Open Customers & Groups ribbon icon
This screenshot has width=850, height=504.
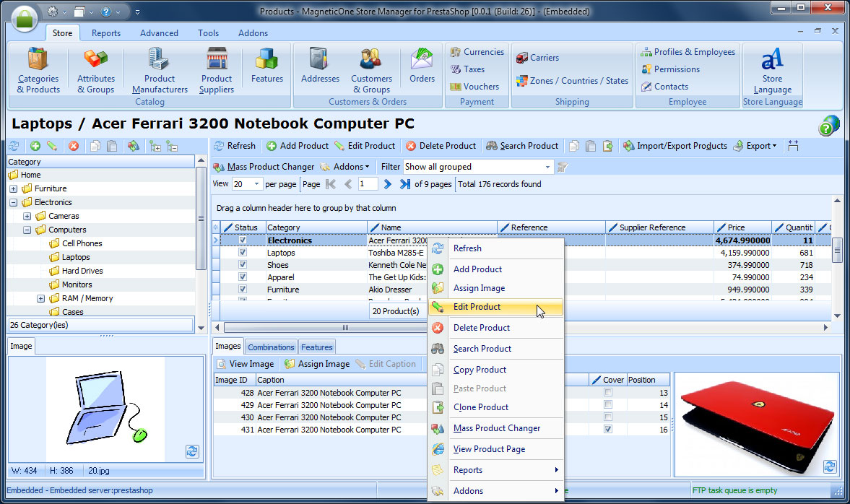pos(371,71)
